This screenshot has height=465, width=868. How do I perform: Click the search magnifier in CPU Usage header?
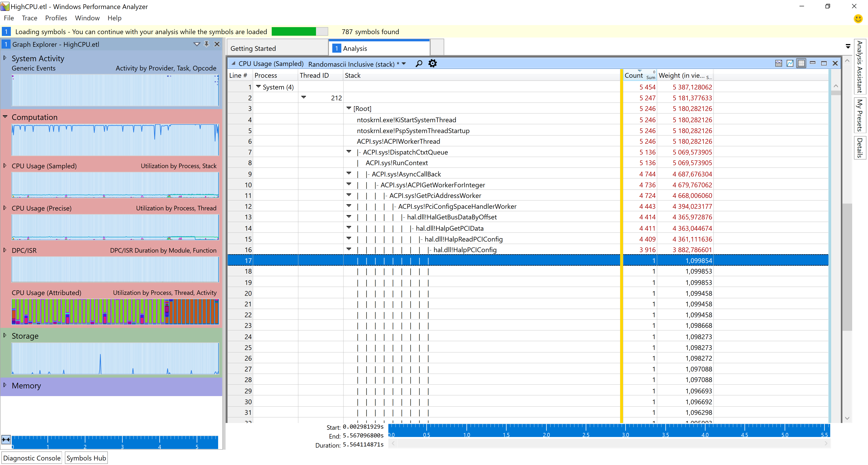coord(419,63)
